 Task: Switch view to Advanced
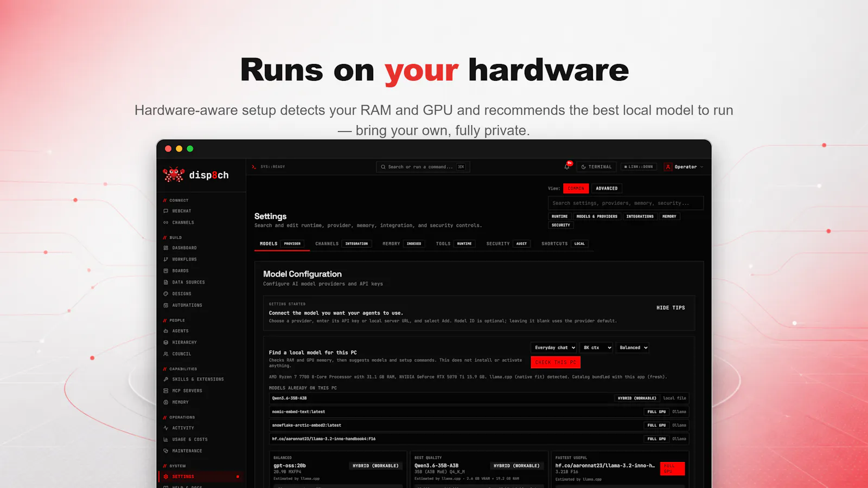point(607,189)
